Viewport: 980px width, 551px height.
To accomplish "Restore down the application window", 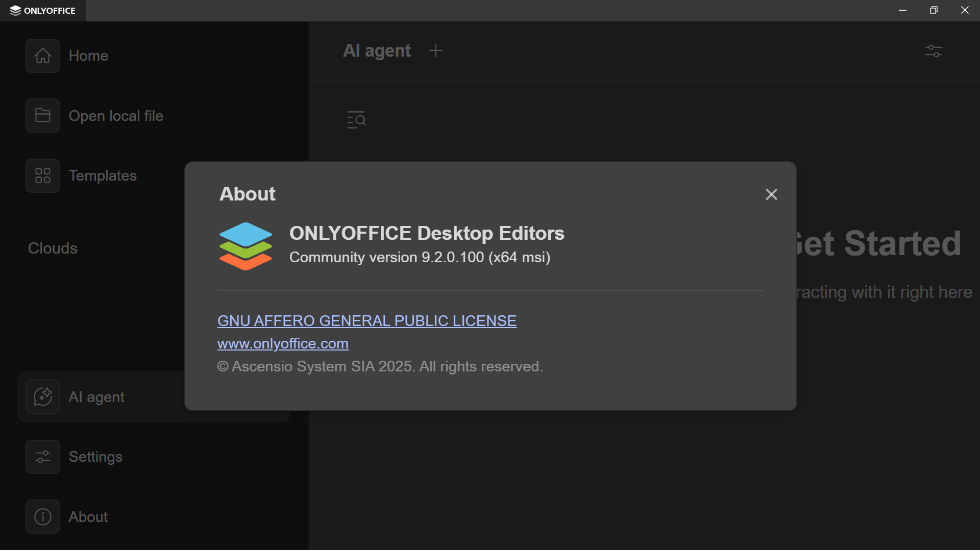I will tap(934, 10).
